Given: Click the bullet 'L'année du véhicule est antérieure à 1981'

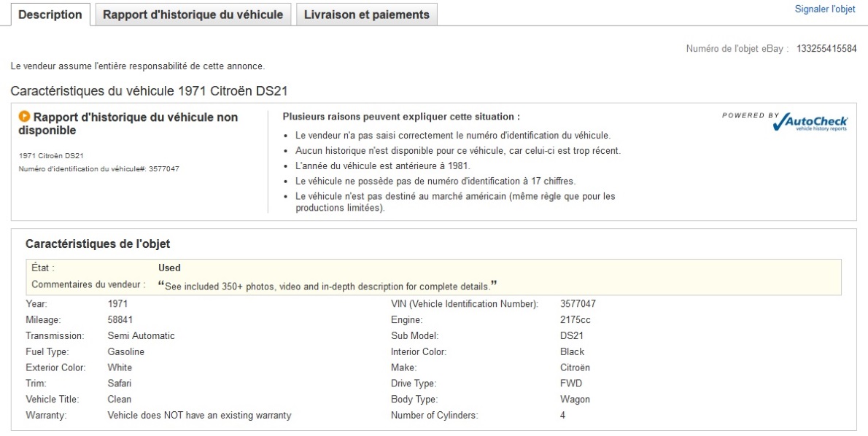Looking at the screenshot, I should pyautogui.click(x=382, y=166).
